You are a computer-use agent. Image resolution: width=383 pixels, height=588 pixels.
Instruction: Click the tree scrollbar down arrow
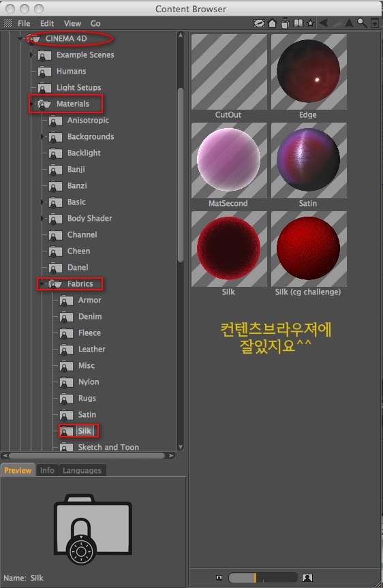(181, 447)
